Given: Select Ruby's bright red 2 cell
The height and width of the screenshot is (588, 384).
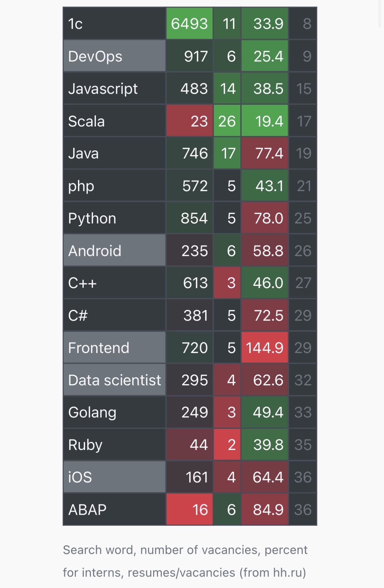Looking at the screenshot, I should coord(227,445).
